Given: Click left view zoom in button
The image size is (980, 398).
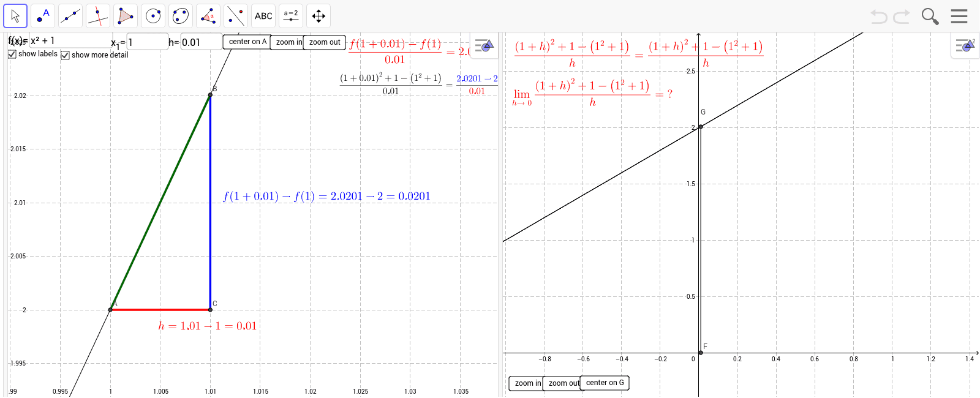Looking at the screenshot, I should coord(288,42).
